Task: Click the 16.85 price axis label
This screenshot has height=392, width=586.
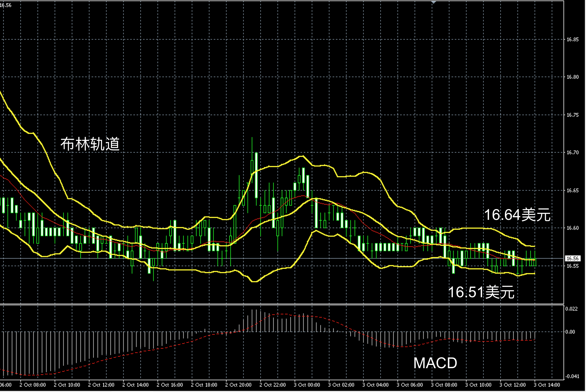Action: pos(573,40)
